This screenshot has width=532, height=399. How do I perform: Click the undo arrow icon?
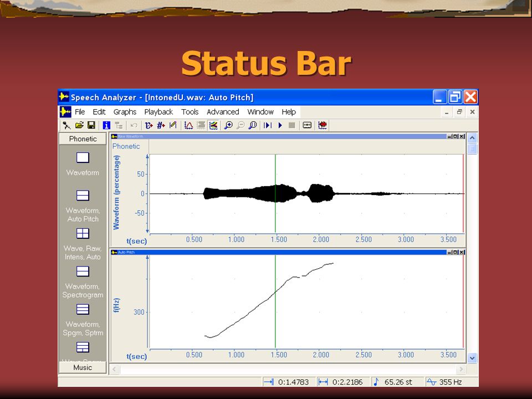[134, 125]
